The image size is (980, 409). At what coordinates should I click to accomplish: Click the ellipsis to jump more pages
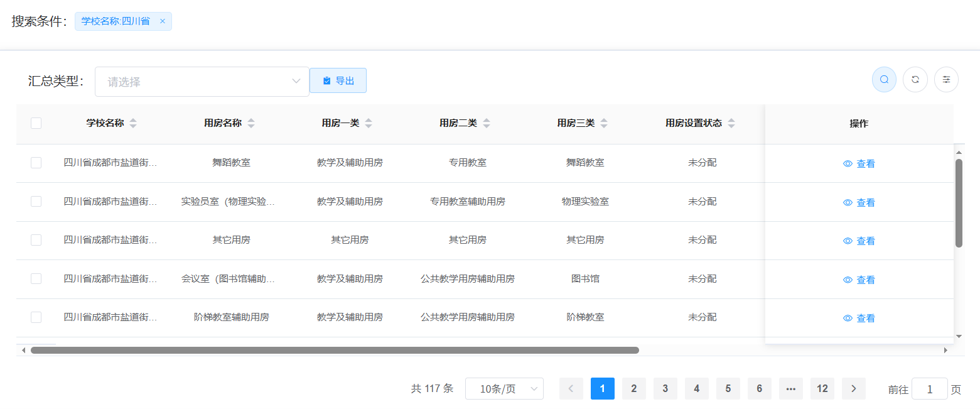tap(790, 389)
